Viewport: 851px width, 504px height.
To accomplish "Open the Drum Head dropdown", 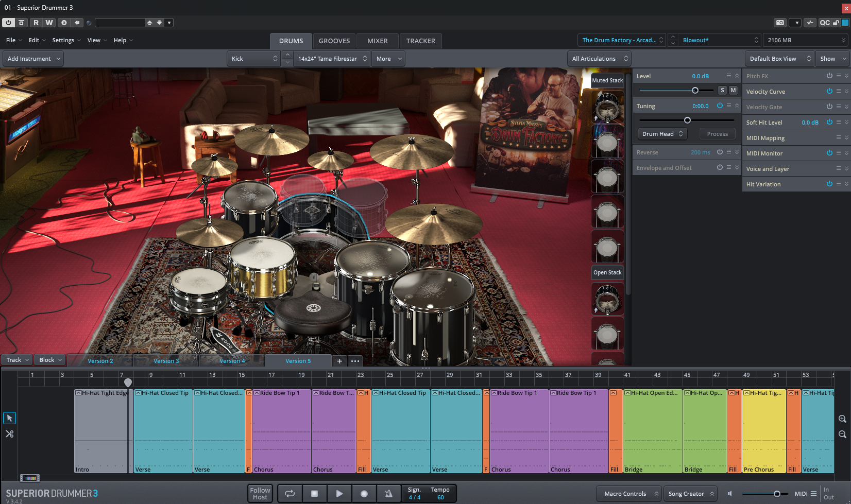I will click(x=662, y=134).
